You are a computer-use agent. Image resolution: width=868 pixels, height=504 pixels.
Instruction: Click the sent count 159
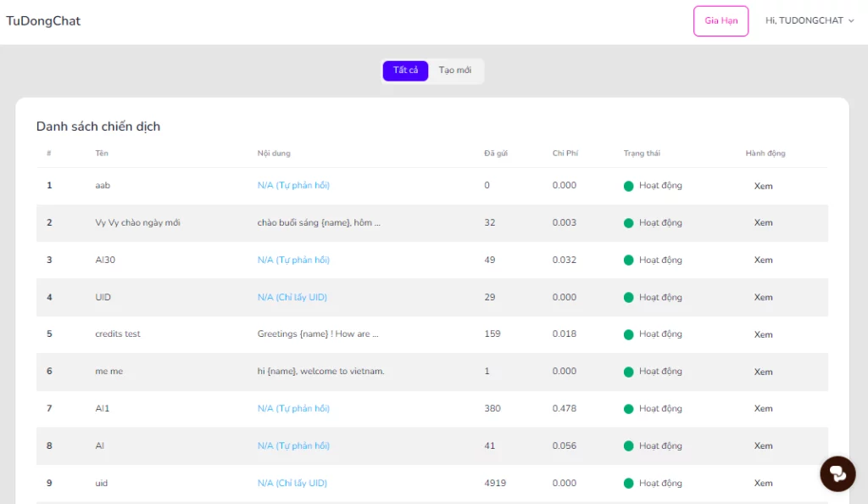[x=492, y=334]
